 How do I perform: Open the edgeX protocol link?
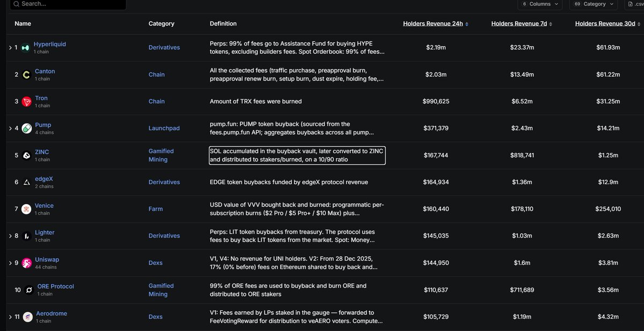click(x=43, y=178)
